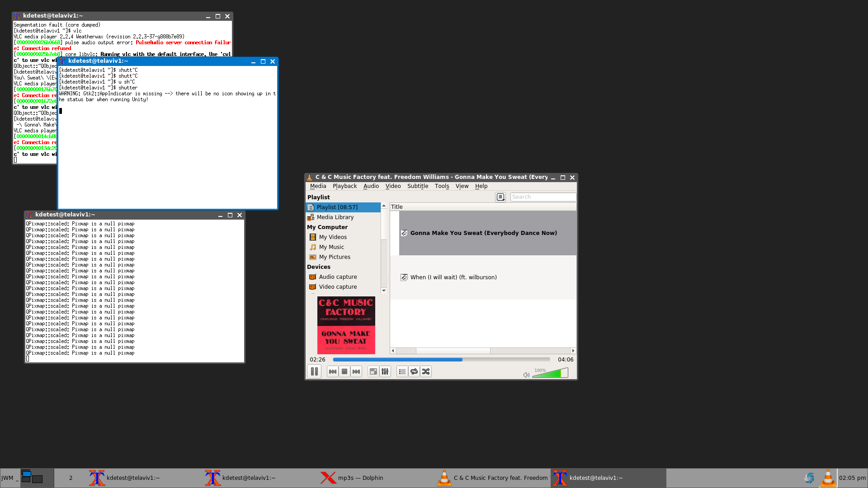Maximize the QPixmap terminal window
Image resolution: width=868 pixels, height=488 pixels.
click(x=230, y=215)
